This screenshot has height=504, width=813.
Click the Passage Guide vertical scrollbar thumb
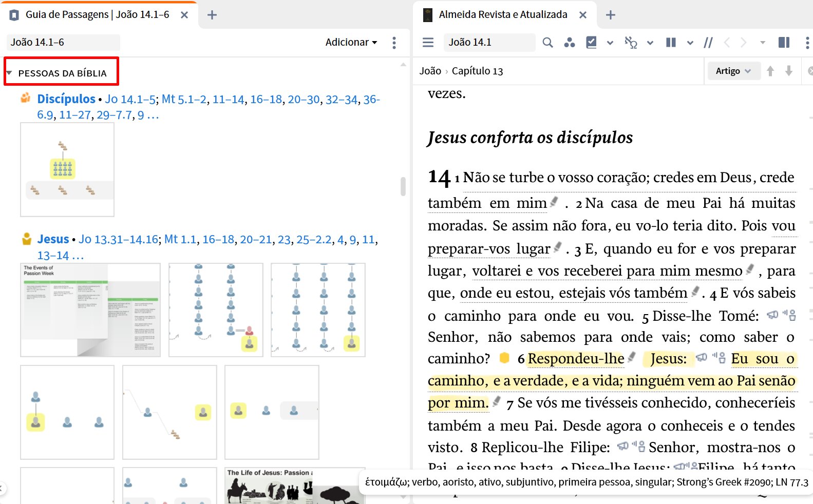pos(403,186)
